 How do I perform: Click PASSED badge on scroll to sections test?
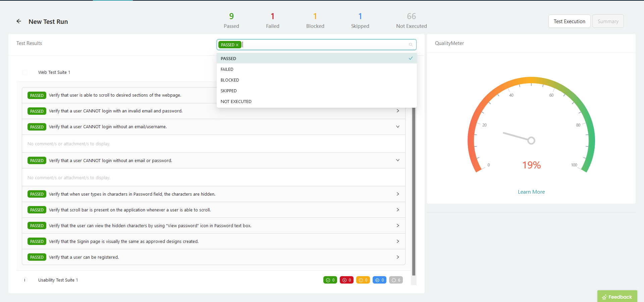[x=37, y=95]
